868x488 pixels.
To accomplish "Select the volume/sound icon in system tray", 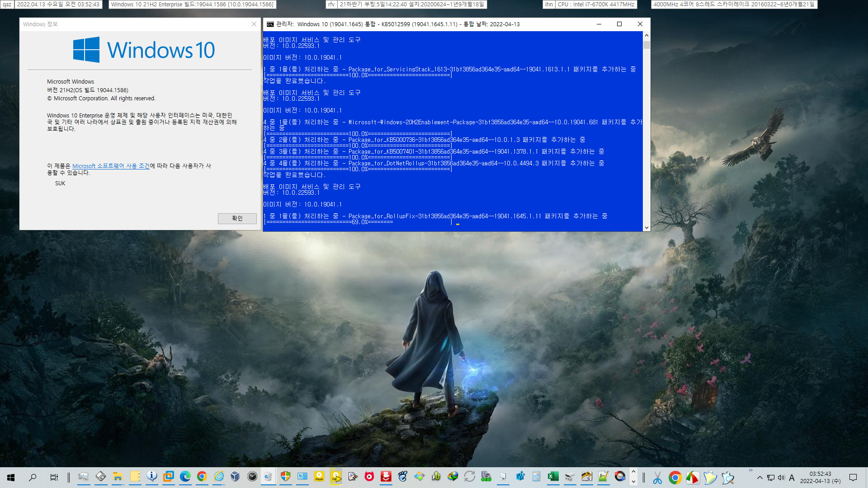I will [x=782, y=479].
